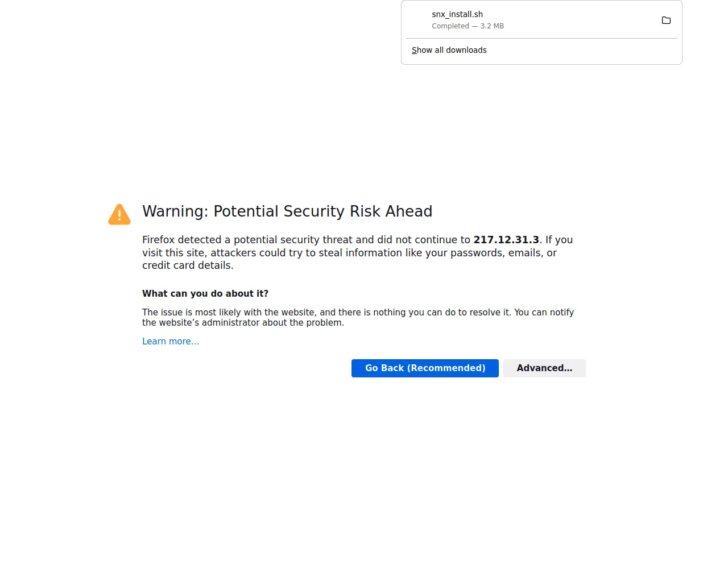Click the "You can notify" phrase
728x582 pixels.
pos(544,313)
